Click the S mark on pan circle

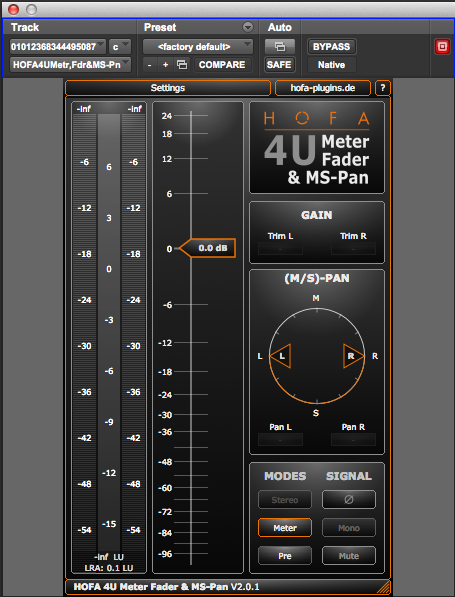pos(316,413)
